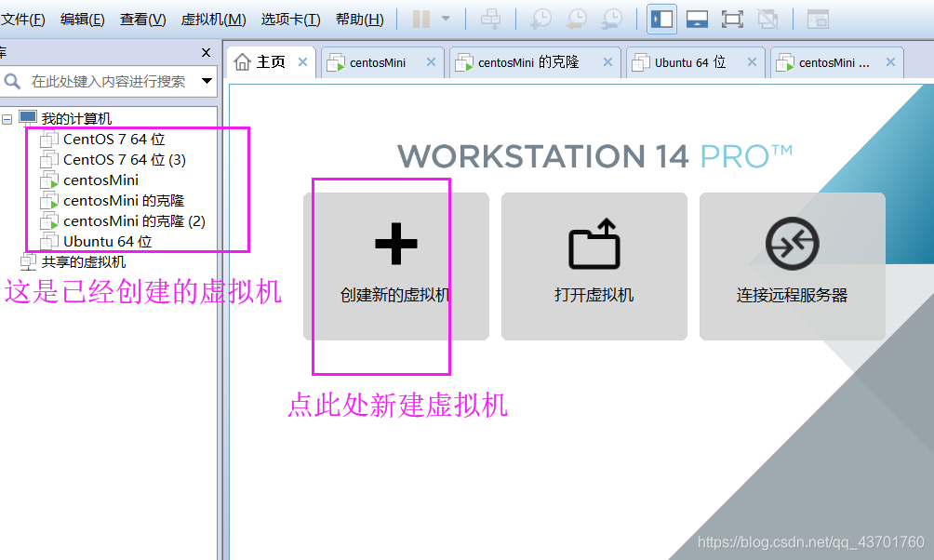Toggle full screen display mode
The height and width of the screenshot is (560, 934).
tap(731, 19)
